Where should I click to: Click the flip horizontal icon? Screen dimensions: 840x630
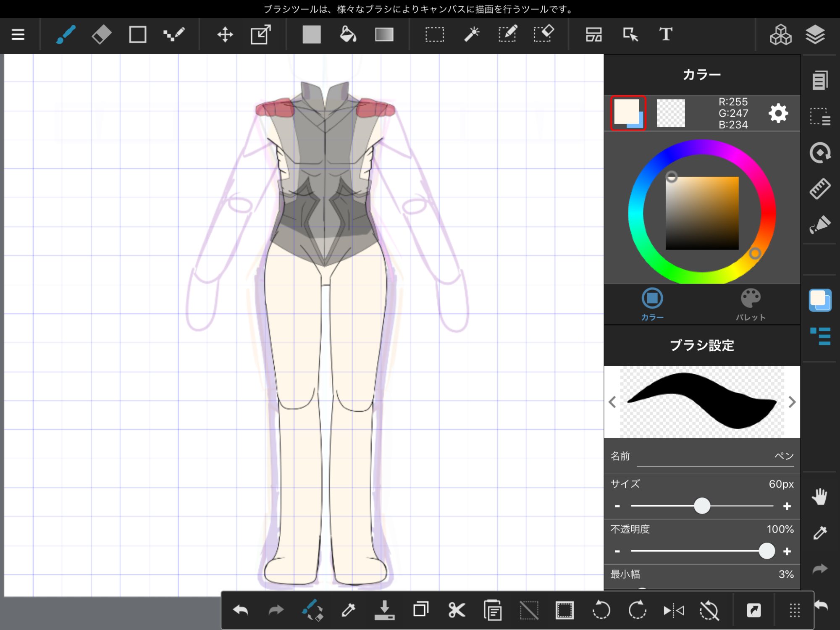point(673,610)
